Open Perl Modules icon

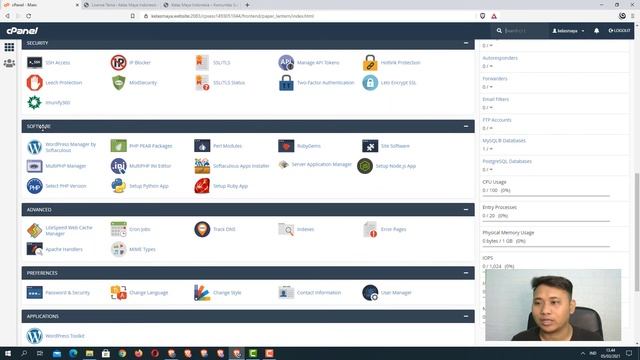202,146
